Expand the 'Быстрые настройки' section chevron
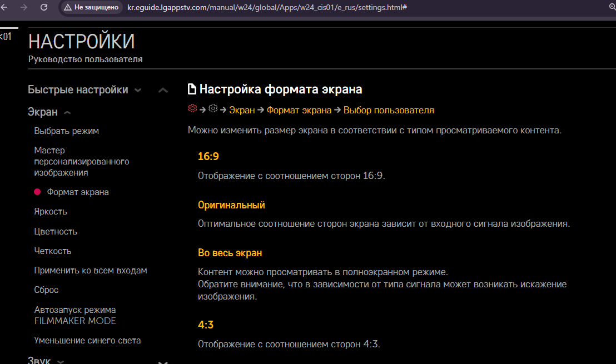The height and width of the screenshot is (364, 616). (138, 91)
